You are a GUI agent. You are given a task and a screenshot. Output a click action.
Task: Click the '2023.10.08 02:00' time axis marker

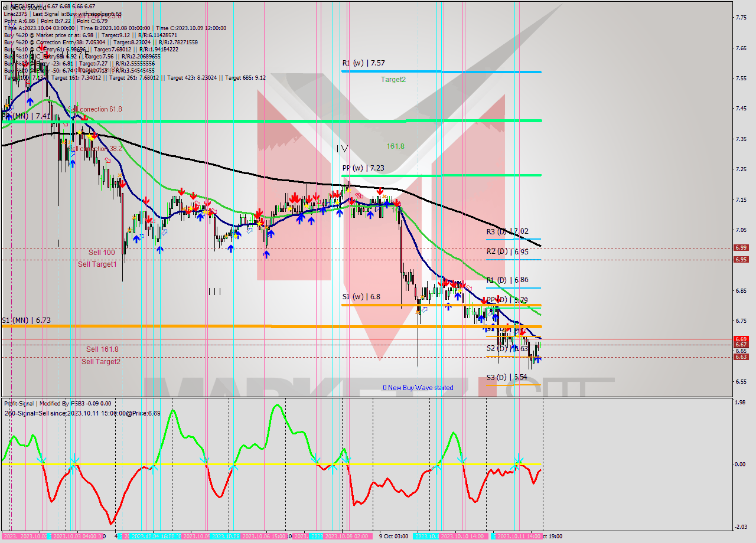point(346,537)
